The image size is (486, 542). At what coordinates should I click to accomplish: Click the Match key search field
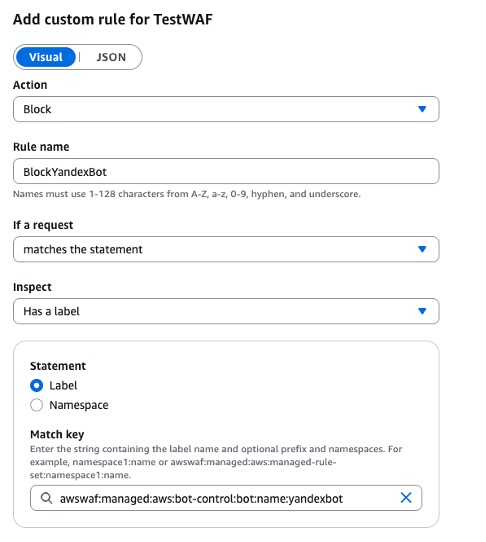coord(226,498)
